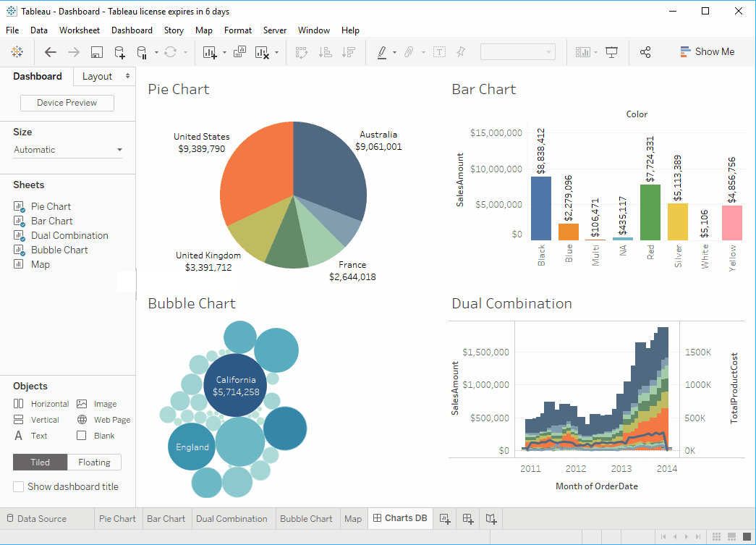Click the Show Me button
The height and width of the screenshot is (545, 756).
tap(707, 51)
